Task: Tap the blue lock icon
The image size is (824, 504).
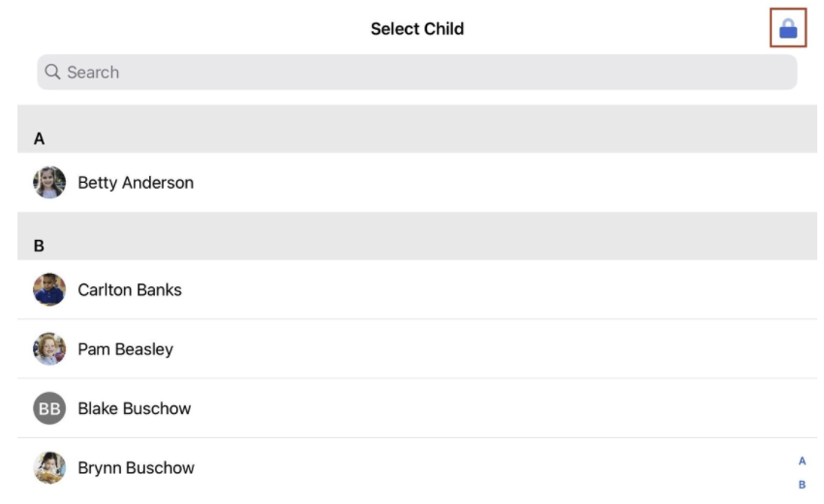Action: 788,28
